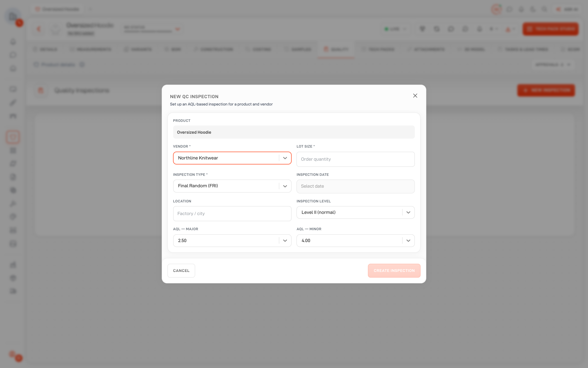
Task: Click the Create Inspection button
Action: (x=394, y=271)
